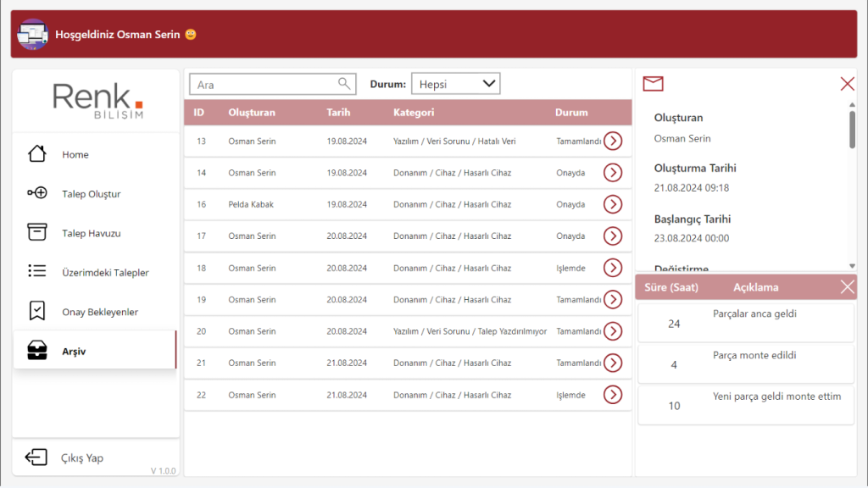Click the 'İşlemde' status of ID 18
The width and height of the screenshot is (868, 488).
[x=570, y=268]
